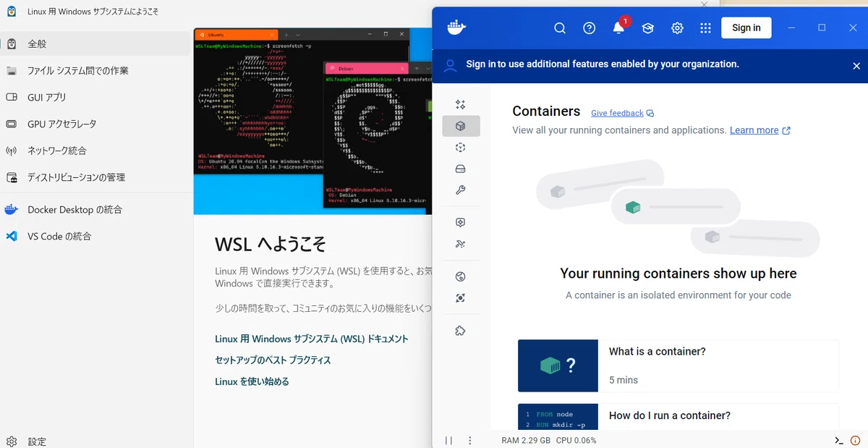Open the Images icon in Docker sidebar
Screen dimensions: 868x448
point(461,148)
